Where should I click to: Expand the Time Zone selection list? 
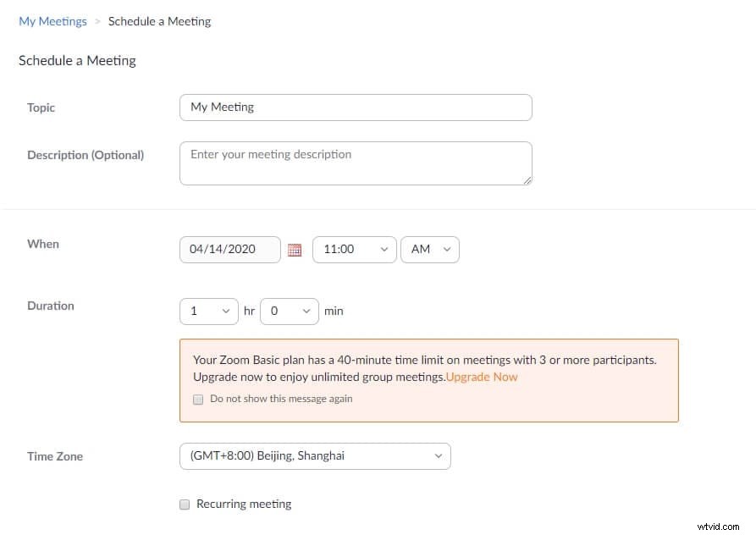click(x=315, y=455)
